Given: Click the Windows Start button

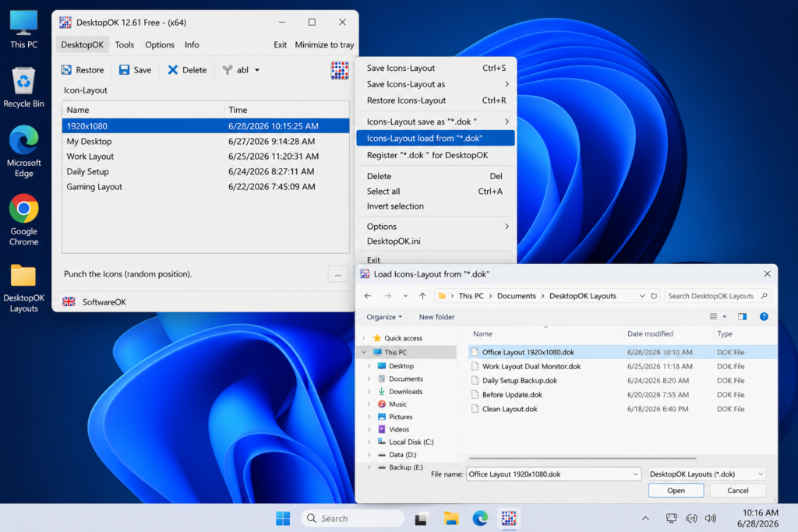Looking at the screenshot, I should (x=283, y=518).
